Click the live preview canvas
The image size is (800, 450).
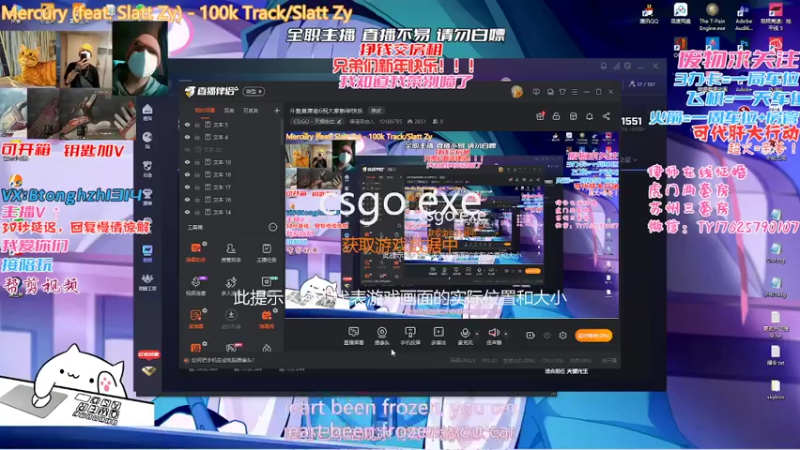[x=452, y=225]
